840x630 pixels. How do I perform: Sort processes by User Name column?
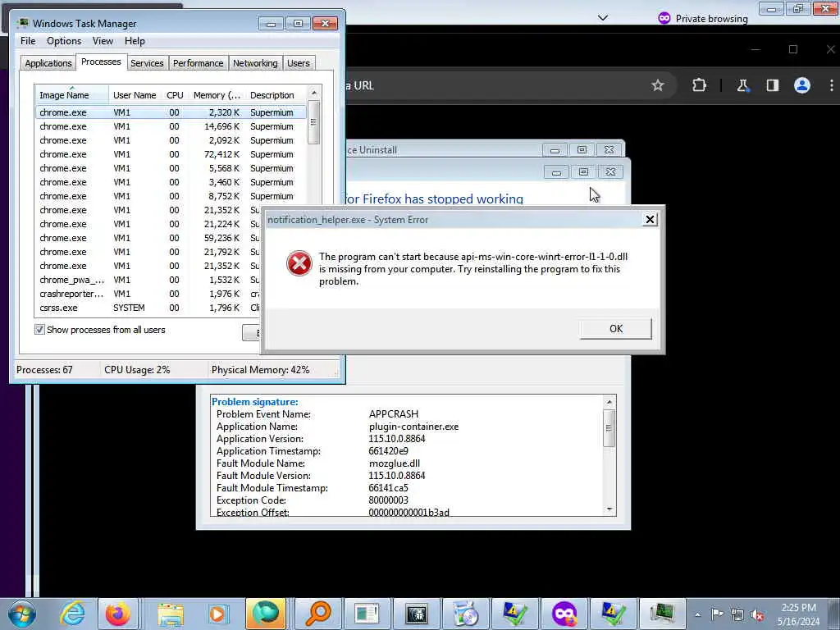click(135, 95)
